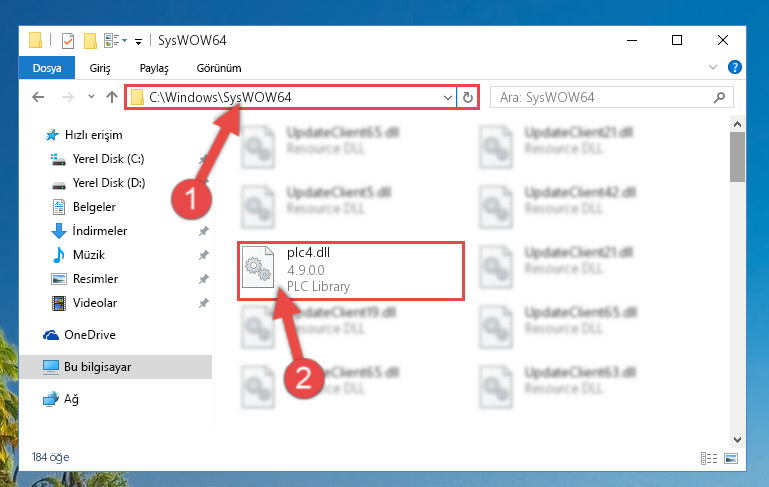
Task: Switch to large icons view in status bar
Action: click(731, 458)
